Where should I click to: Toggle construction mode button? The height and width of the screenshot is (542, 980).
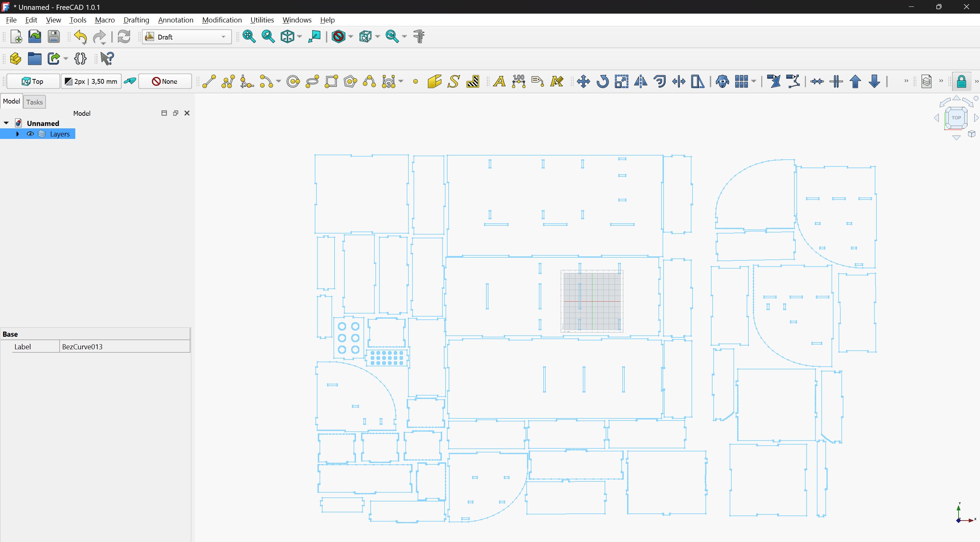click(x=130, y=81)
